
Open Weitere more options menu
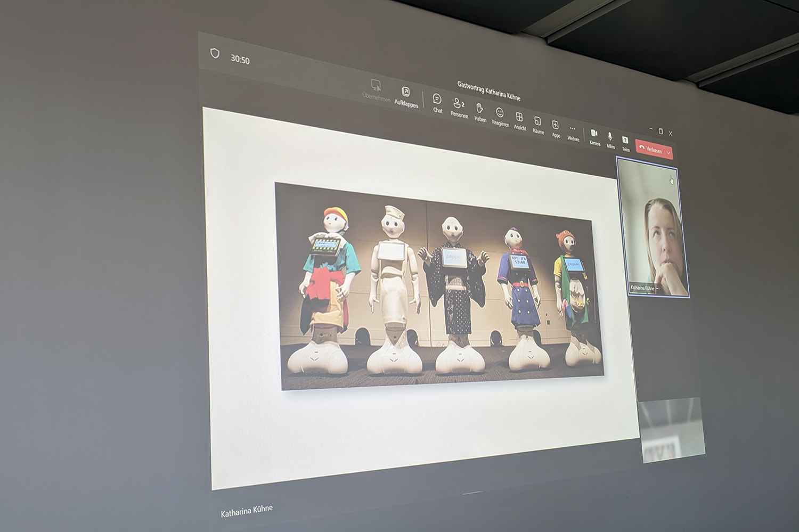click(x=573, y=133)
